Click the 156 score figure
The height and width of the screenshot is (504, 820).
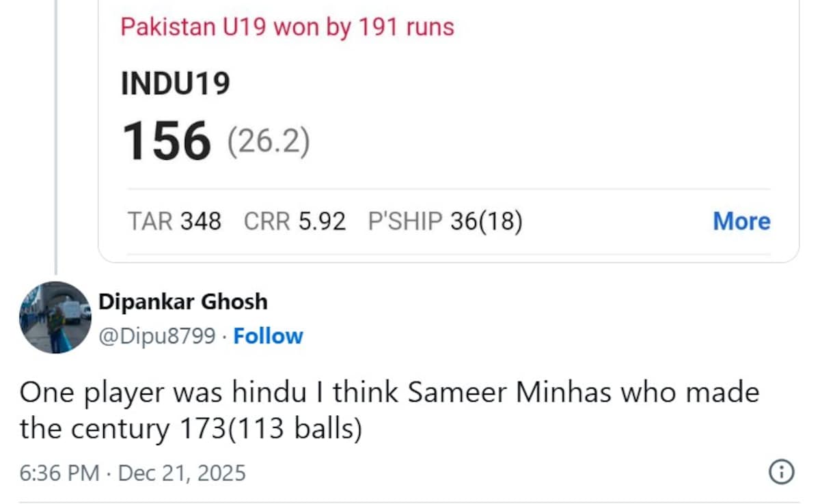pos(166,141)
